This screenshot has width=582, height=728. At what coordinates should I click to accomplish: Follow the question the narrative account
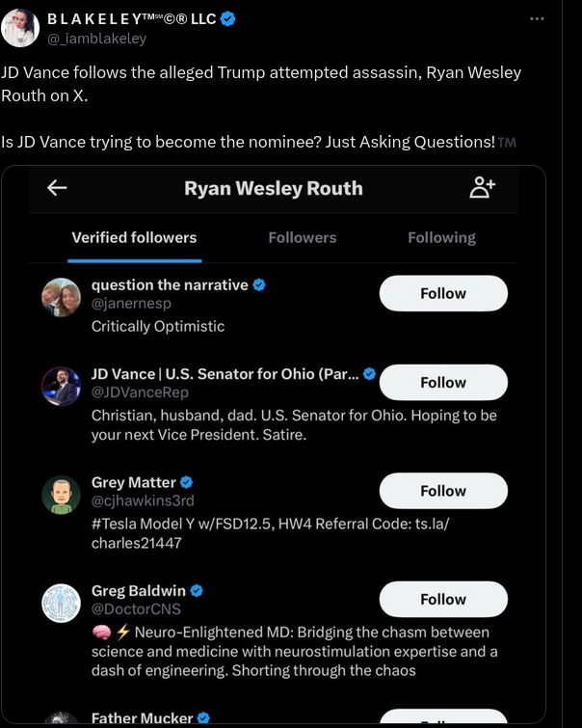pos(443,293)
